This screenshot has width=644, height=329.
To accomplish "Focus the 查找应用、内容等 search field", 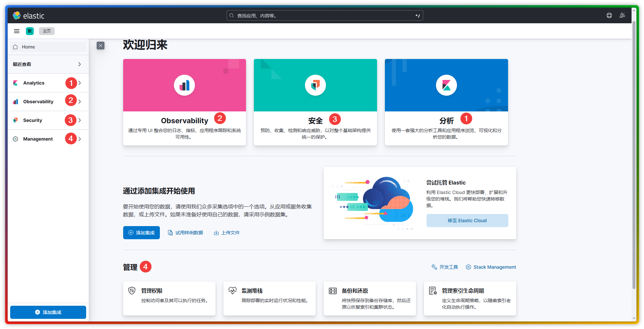I will coord(325,15).
